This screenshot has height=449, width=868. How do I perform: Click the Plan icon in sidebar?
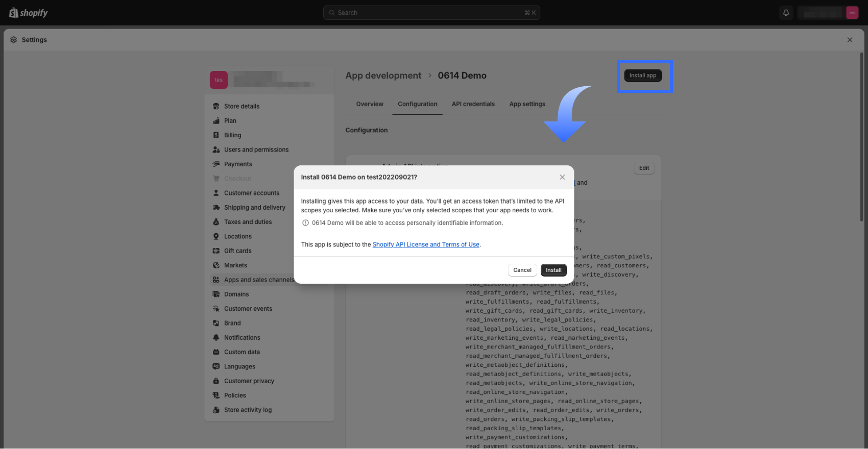216,121
